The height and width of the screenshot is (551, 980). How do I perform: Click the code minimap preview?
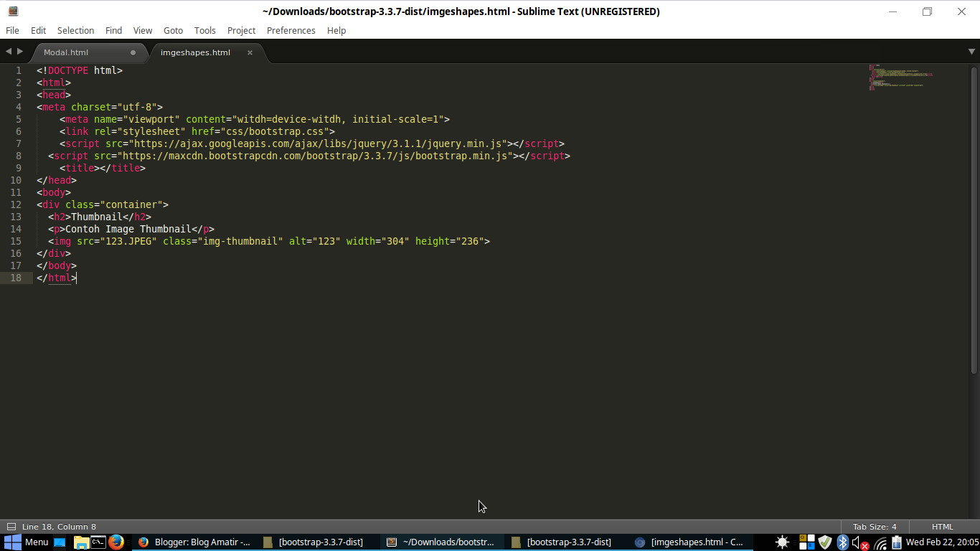pos(901,77)
